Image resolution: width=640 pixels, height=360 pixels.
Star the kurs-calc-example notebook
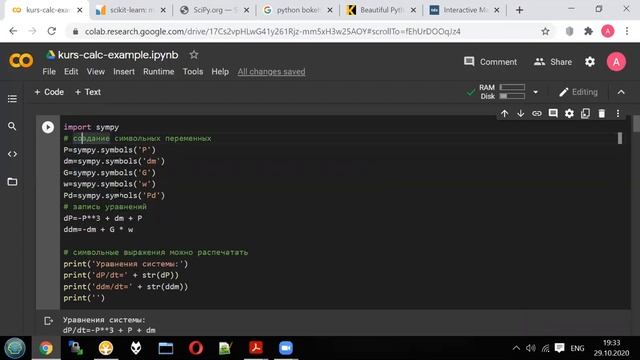pos(194,55)
